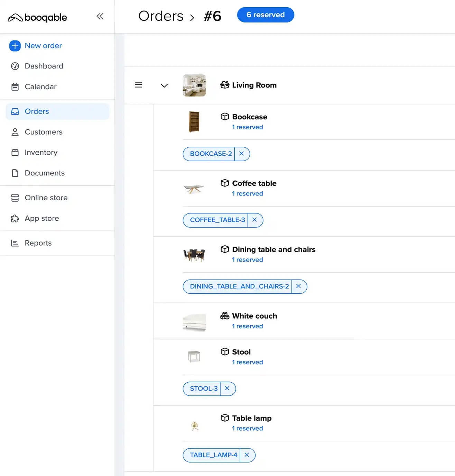This screenshot has height=476, width=455.
Task: Collapse the sidebar with double-chevron icon
Action: [x=100, y=16]
